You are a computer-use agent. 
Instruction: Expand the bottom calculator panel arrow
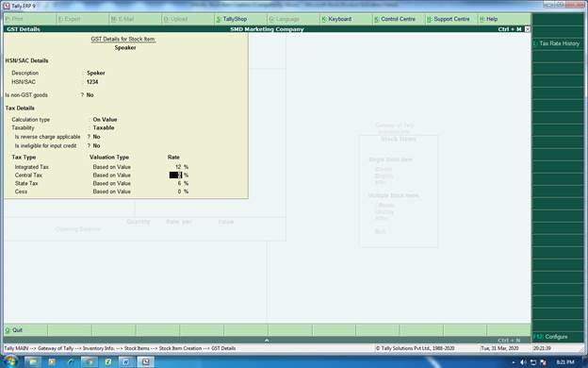(267, 341)
